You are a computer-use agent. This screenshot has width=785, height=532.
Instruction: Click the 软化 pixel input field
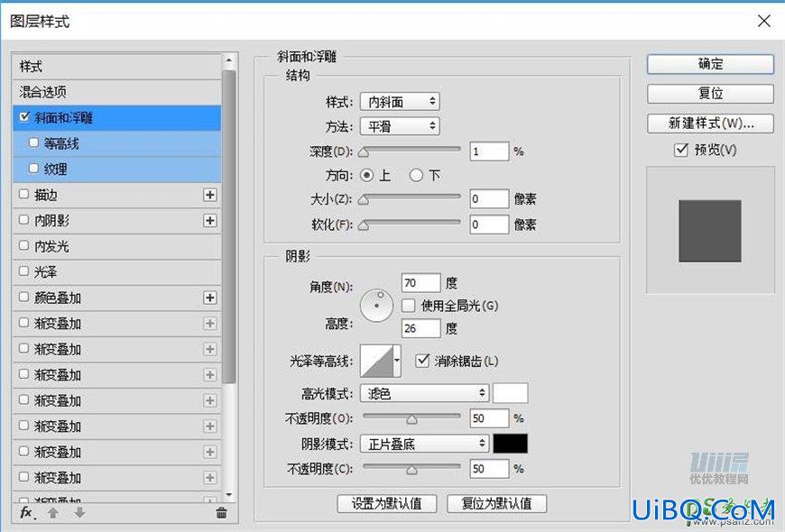489,225
